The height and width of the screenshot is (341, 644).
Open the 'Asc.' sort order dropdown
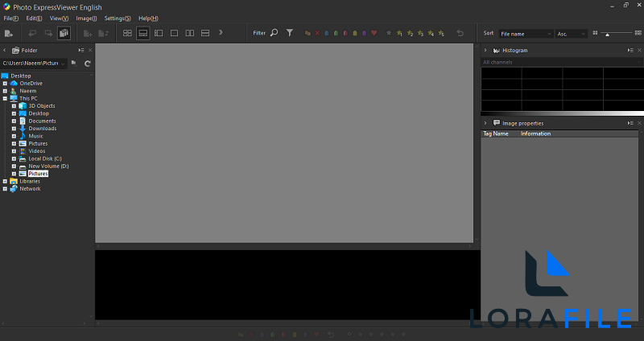(571, 34)
